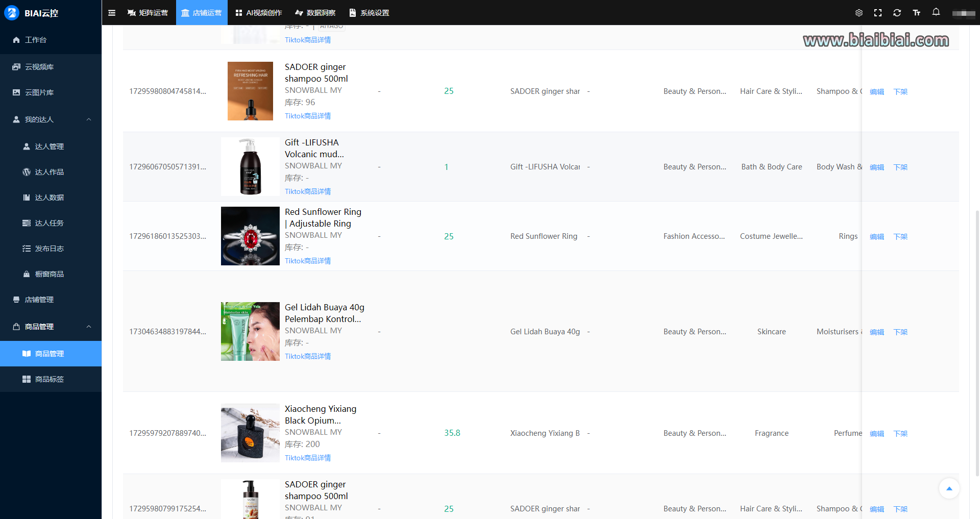Click price 1 in Gift -LIFUSHA row
Image resolution: width=980 pixels, height=519 pixels.
[x=447, y=167]
